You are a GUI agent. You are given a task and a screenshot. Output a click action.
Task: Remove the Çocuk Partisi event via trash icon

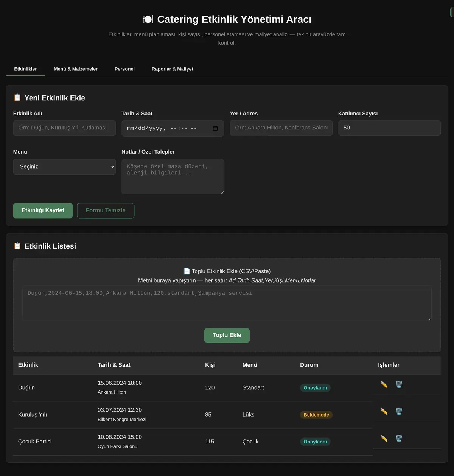[x=399, y=438]
